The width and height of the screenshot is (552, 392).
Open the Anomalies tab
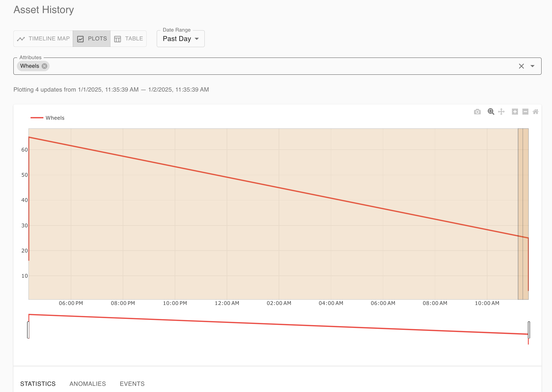[88, 384]
